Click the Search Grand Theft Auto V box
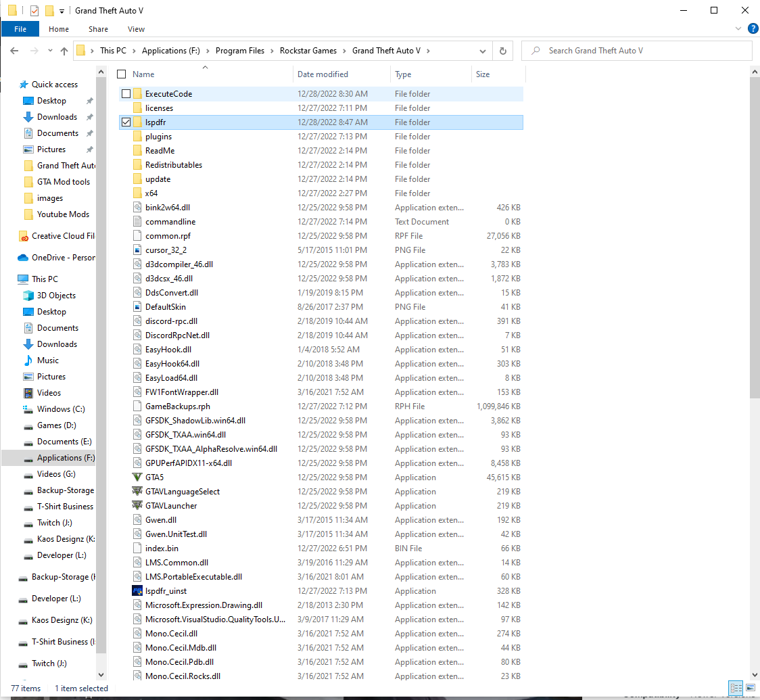Screen dimensions: 760x700 click(642, 51)
